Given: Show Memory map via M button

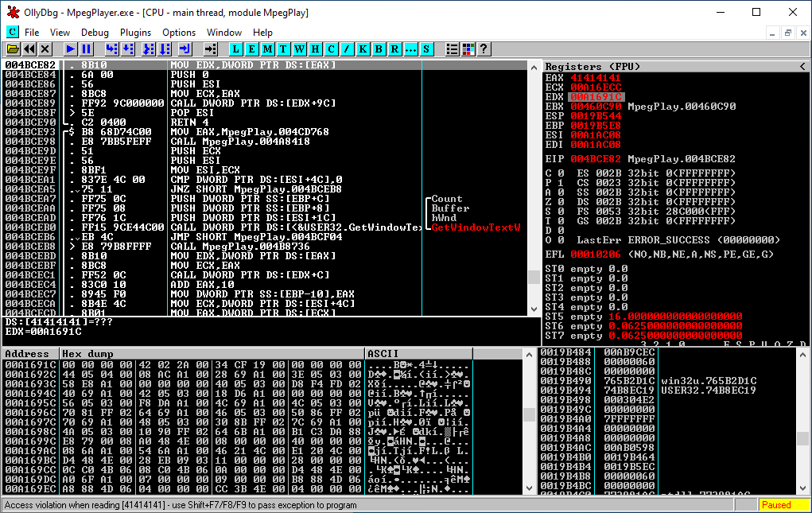Looking at the screenshot, I should pyautogui.click(x=268, y=49).
